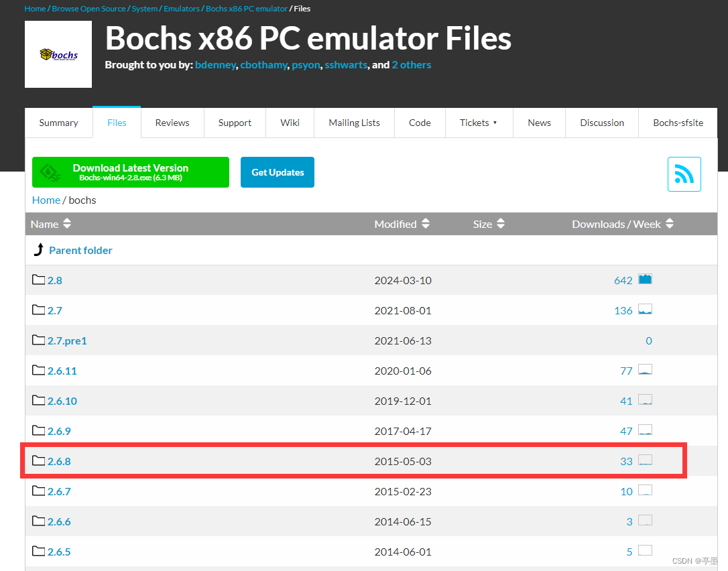Click the 2015-05-03 modified date
Viewport: 728px width, 571px height.
(403, 461)
